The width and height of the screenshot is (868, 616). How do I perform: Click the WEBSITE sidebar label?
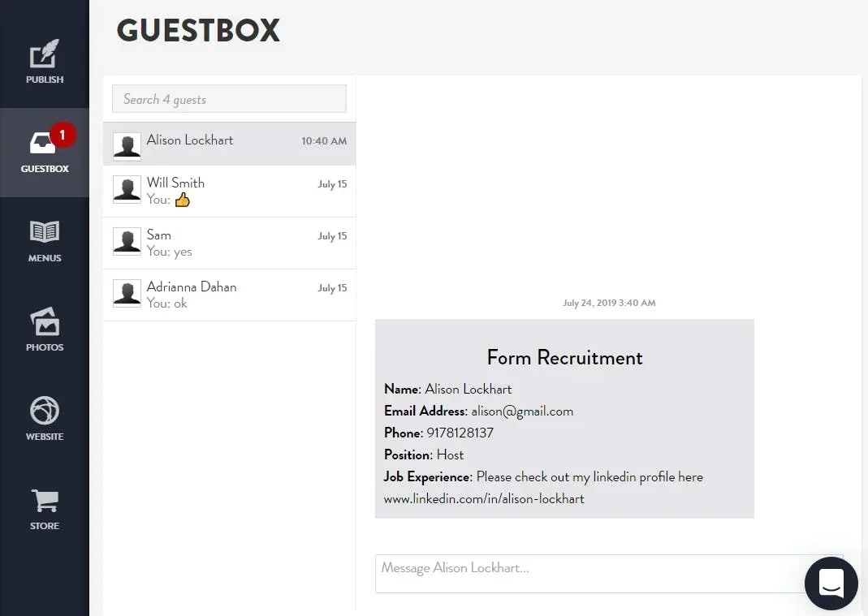45,437
